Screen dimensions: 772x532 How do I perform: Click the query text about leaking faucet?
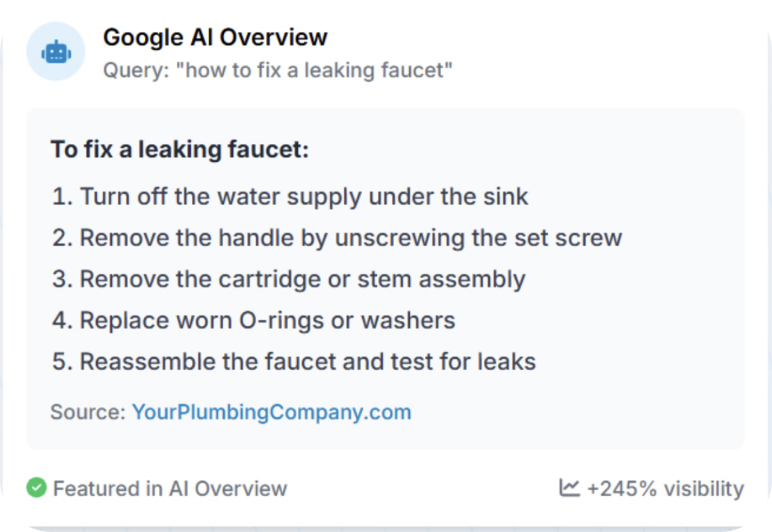[x=278, y=71]
